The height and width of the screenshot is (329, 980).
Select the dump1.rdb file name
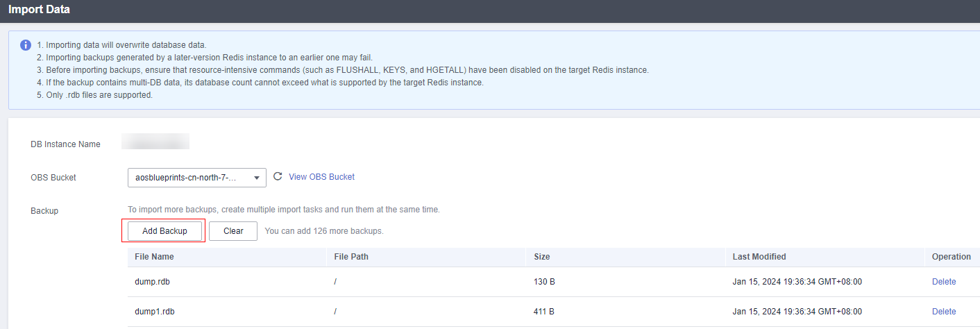coord(154,312)
